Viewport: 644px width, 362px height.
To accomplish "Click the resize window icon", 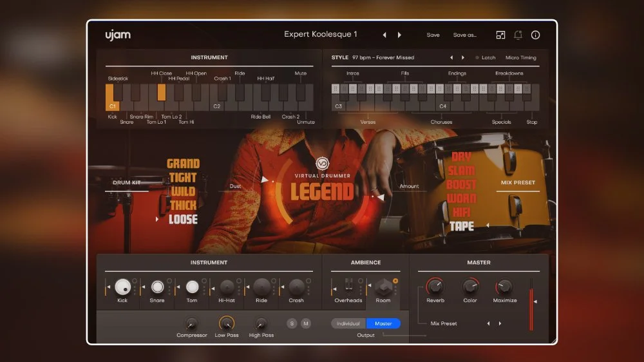I will [500, 35].
